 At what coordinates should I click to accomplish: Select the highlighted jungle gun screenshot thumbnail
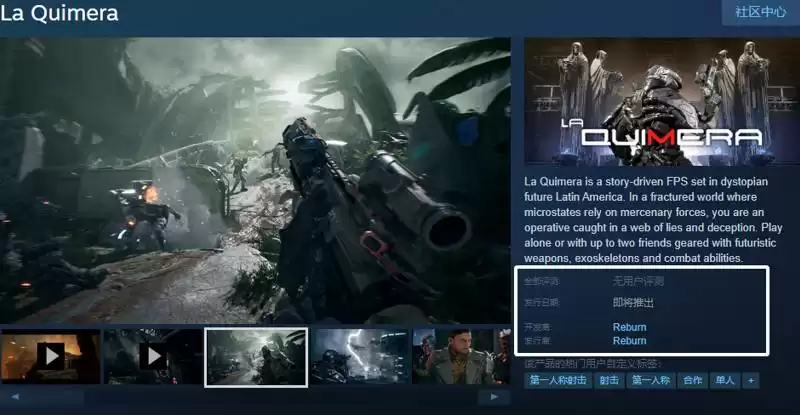pos(256,357)
